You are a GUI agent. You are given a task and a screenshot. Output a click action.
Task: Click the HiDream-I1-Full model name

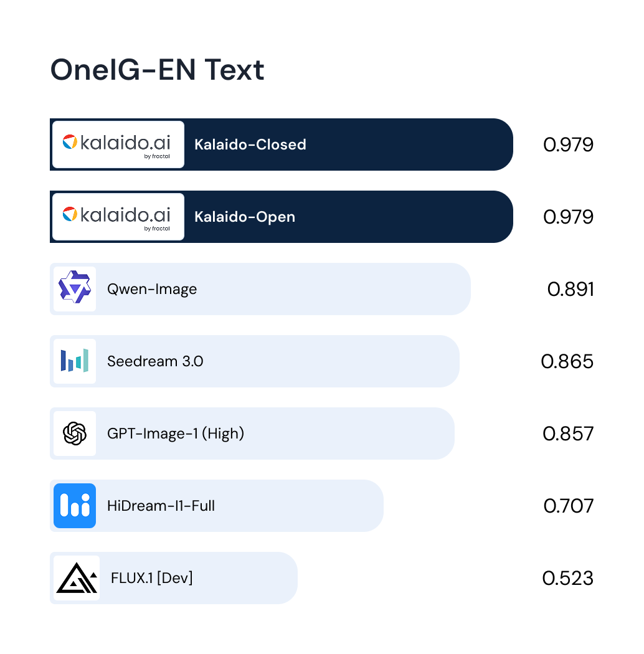[x=161, y=506]
